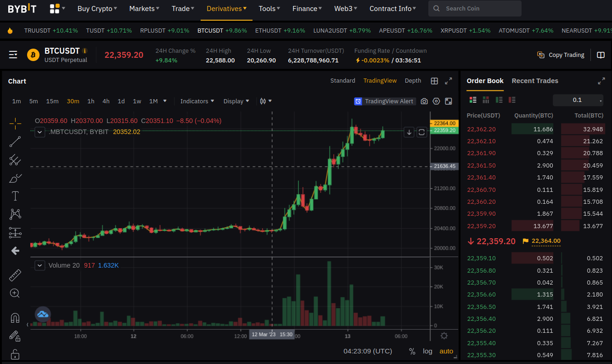Click the TradingView cloud logo
This screenshot has height=364, width=612.
coord(43,314)
